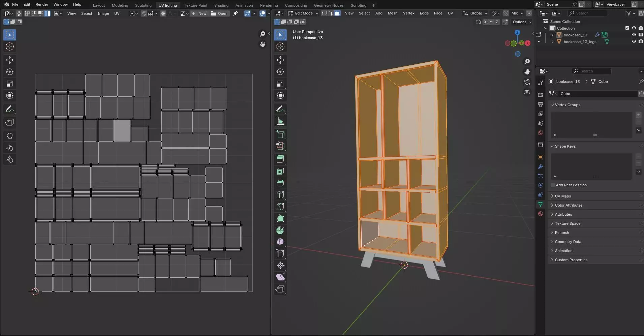Select the Scale tool in the 3D viewport toolbar
Screen dimensions: 644x336
[280, 84]
